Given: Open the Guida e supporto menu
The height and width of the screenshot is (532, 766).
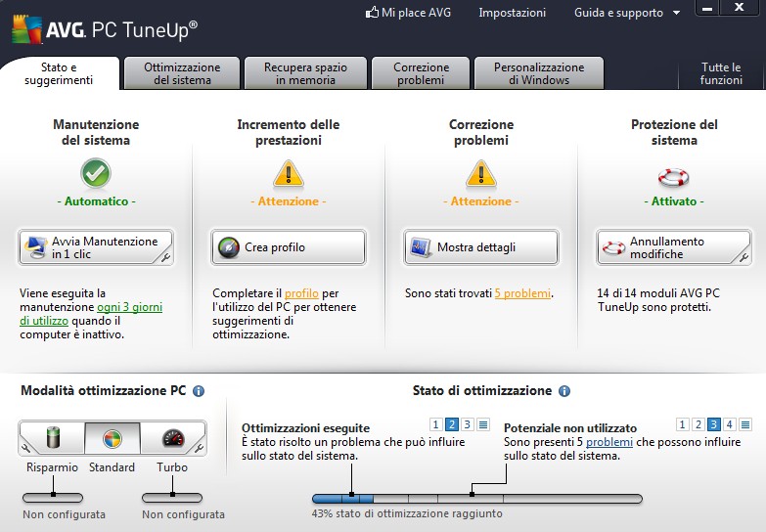Looking at the screenshot, I should click(618, 13).
